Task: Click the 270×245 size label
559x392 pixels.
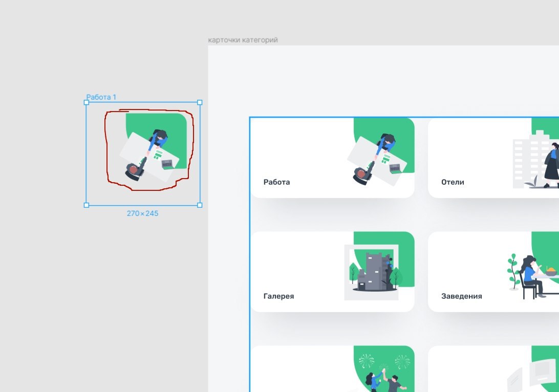Action: tap(143, 213)
